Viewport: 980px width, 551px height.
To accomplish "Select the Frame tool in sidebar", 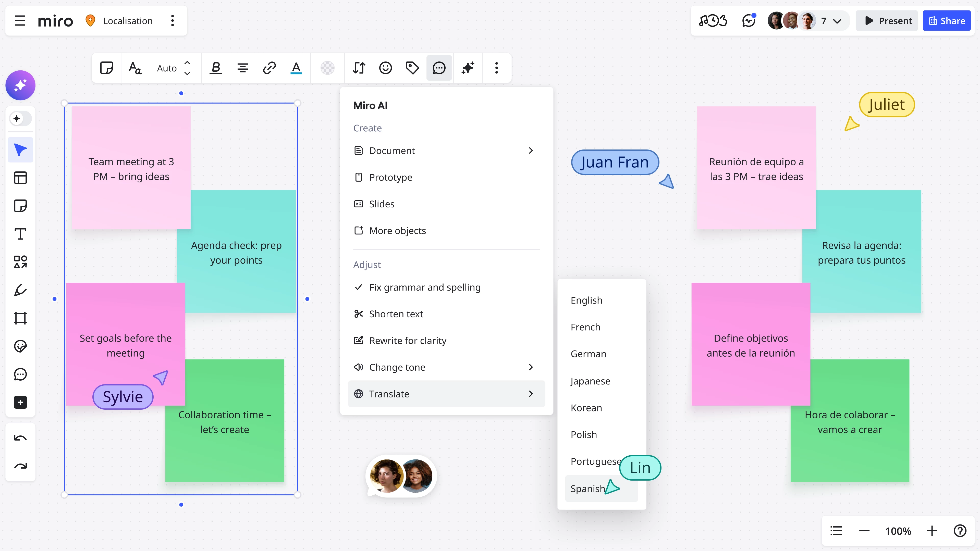I will (x=20, y=318).
